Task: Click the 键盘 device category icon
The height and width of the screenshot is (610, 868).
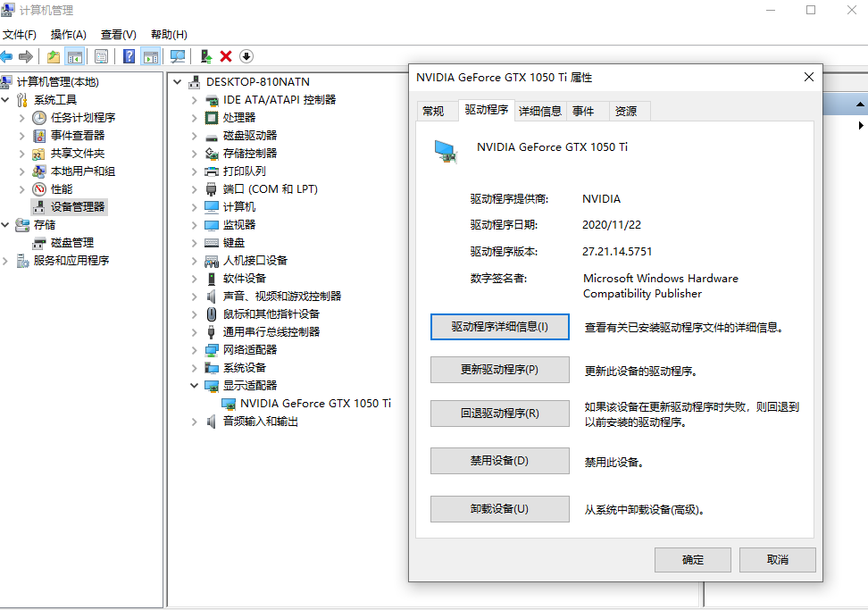Action: pos(212,242)
